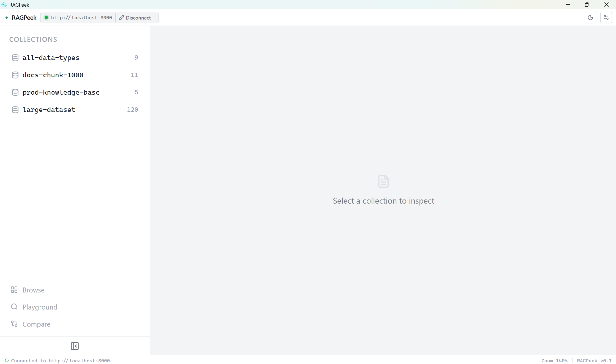Open the prod-knowledge-base collection

pyautogui.click(x=75, y=92)
